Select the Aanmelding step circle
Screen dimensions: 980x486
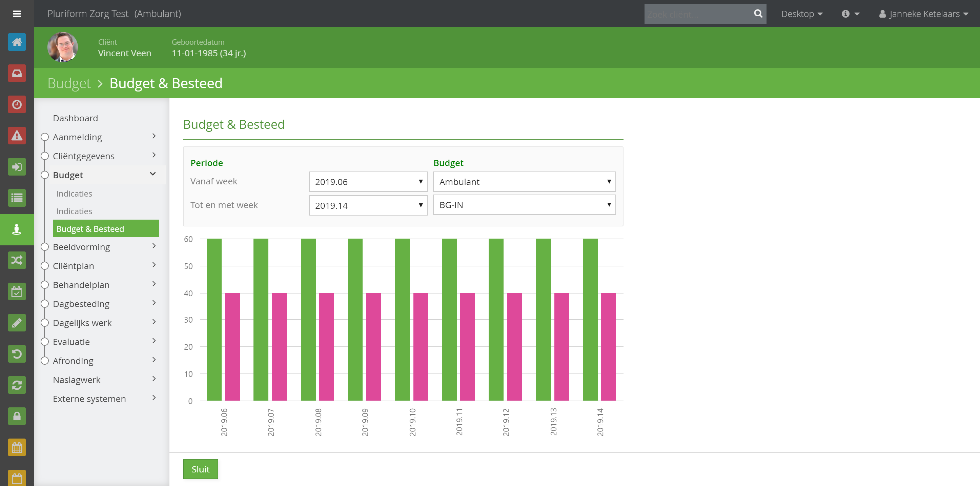[45, 137]
